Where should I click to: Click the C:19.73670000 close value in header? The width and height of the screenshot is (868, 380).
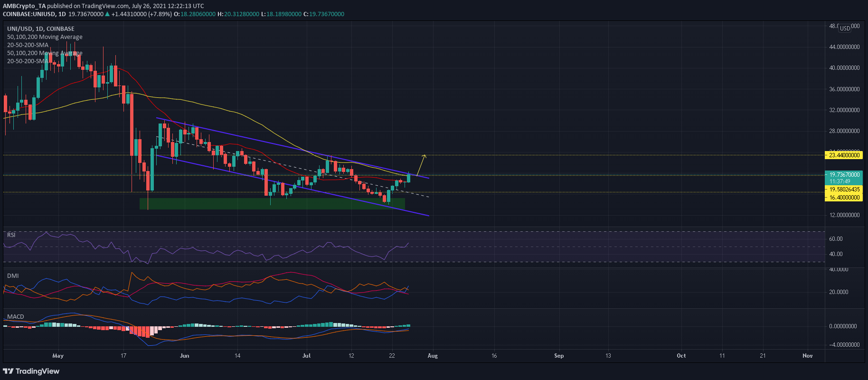pos(324,14)
